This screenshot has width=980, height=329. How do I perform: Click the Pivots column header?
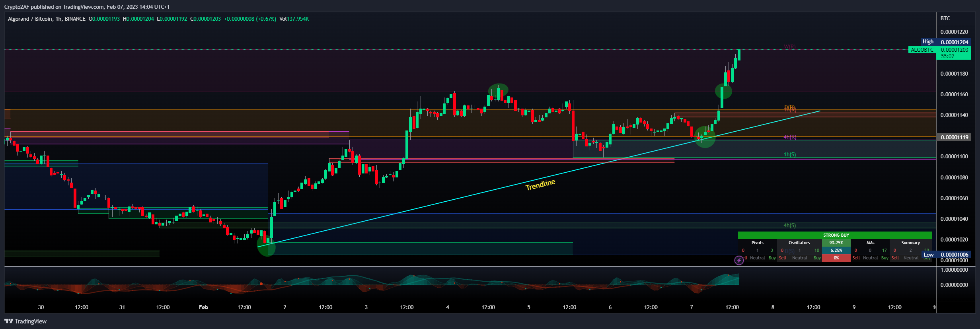(x=758, y=243)
